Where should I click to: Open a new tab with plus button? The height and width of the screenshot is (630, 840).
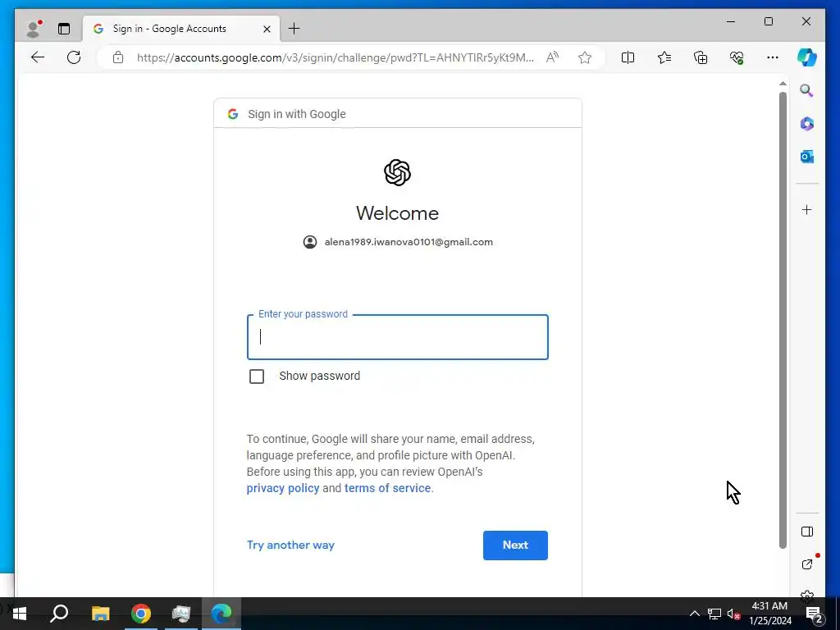pyautogui.click(x=294, y=29)
